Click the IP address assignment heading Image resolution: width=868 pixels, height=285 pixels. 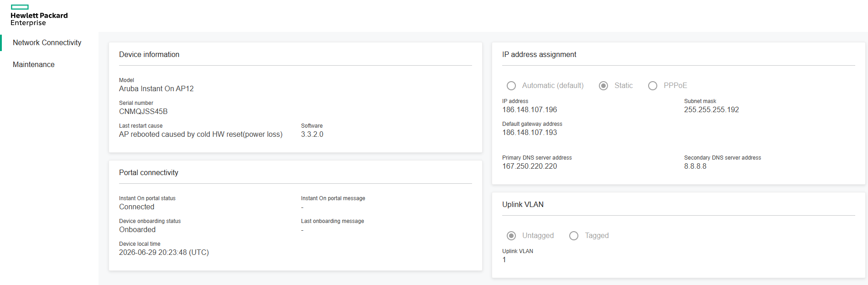(x=539, y=55)
